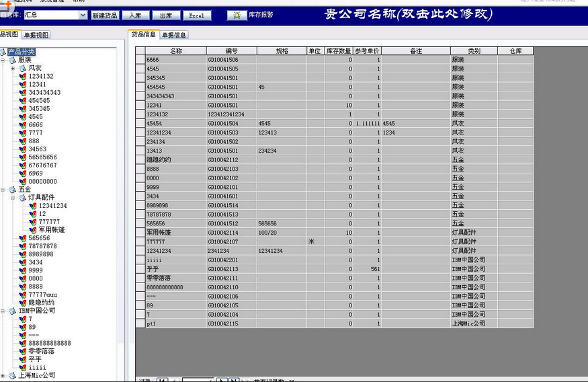Expand the 风衣 tree node
Image resolution: width=588 pixels, height=382 pixels.
pos(13,69)
